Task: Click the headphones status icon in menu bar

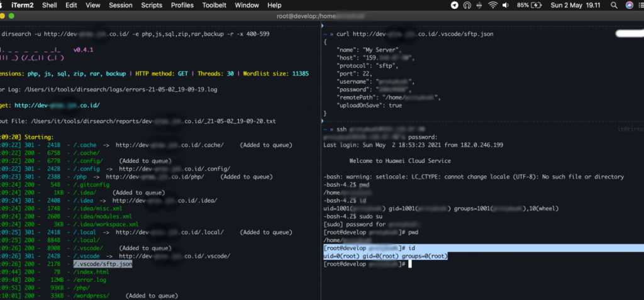Action: [x=467, y=5]
